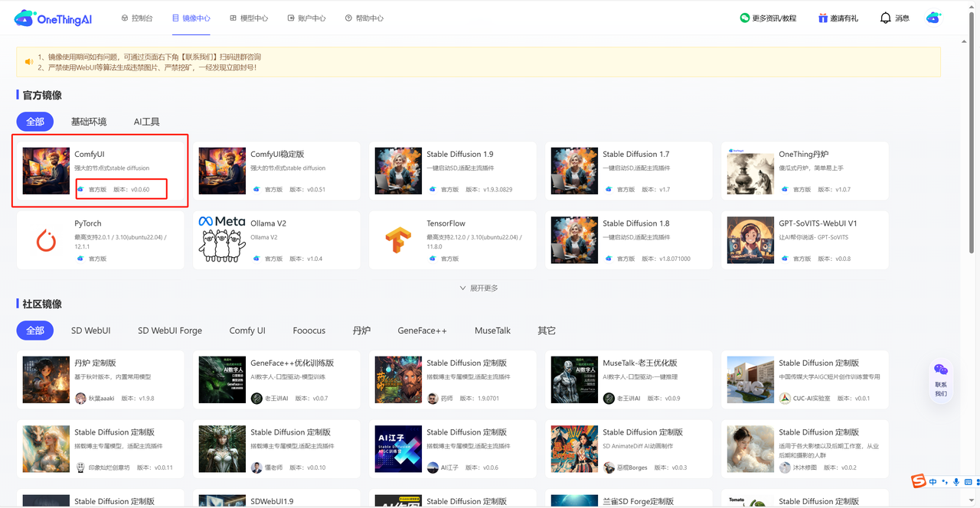Click 中国传媒大学AIGC短片创作训练营专用 description
Image resolution: width=980 pixels, height=508 pixels.
tap(829, 376)
